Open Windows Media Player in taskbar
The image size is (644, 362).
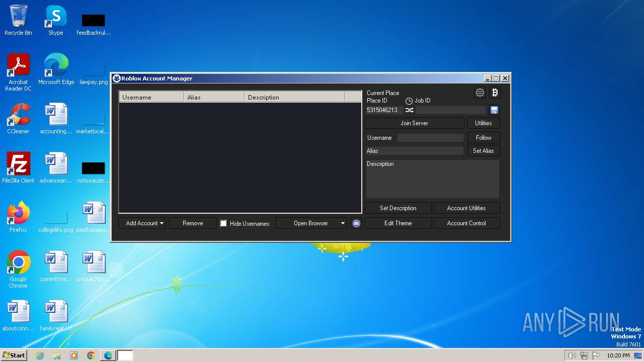[x=74, y=355]
